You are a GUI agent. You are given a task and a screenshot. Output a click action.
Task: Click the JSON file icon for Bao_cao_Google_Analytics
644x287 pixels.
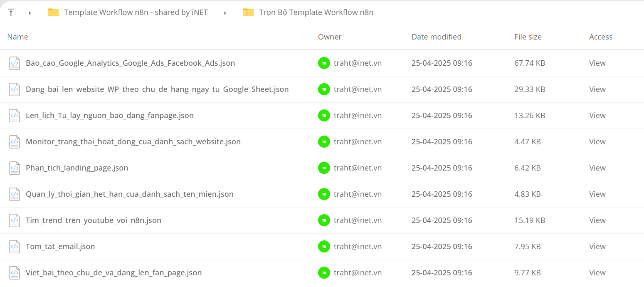point(15,63)
